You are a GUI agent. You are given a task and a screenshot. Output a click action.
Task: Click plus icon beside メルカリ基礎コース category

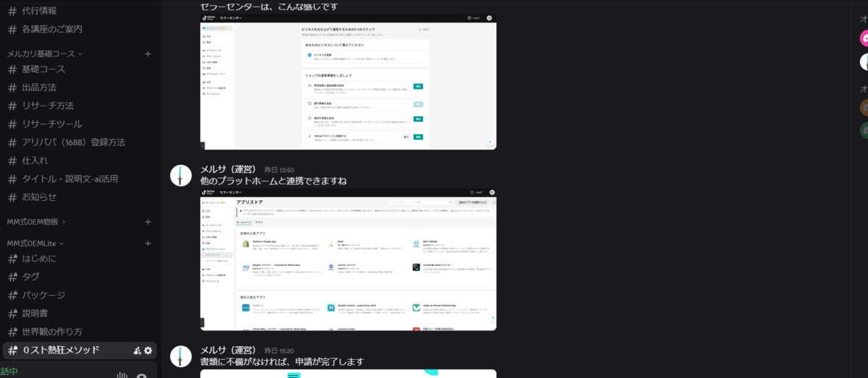tap(148, 53)
